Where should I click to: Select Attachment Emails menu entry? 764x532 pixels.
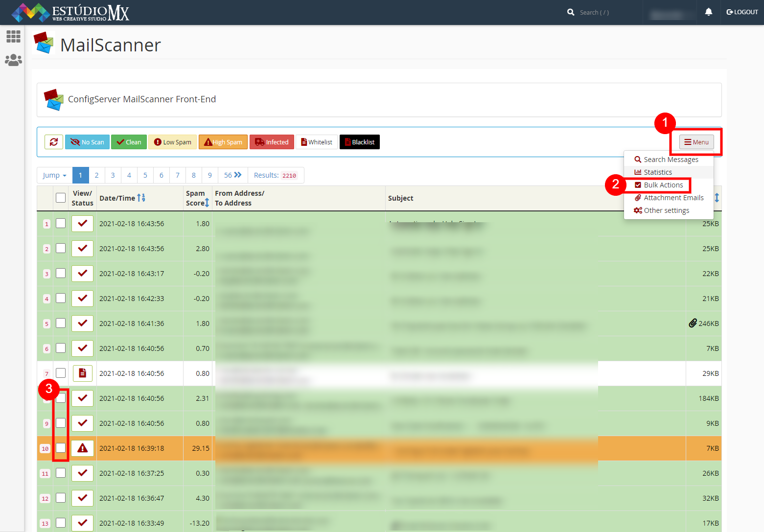(673, 198)
